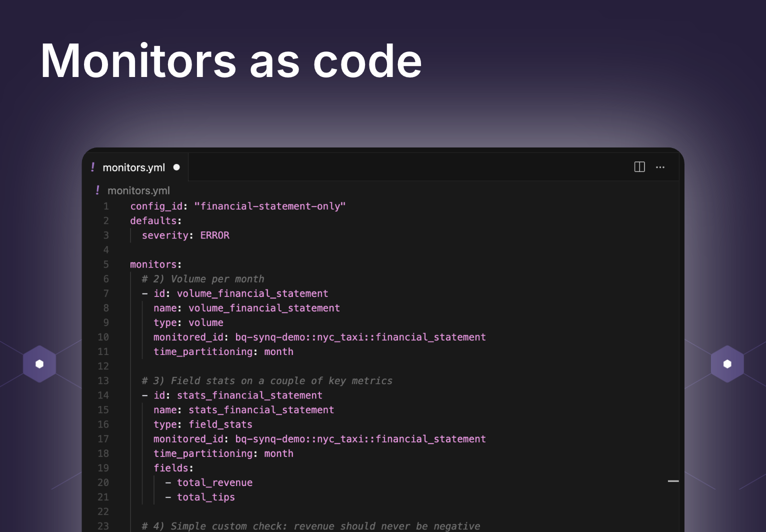The width and height of the screenshot is (766, 532).
Task: Click the monitors.yml breadcrumb path
Action: coord(138,190)
